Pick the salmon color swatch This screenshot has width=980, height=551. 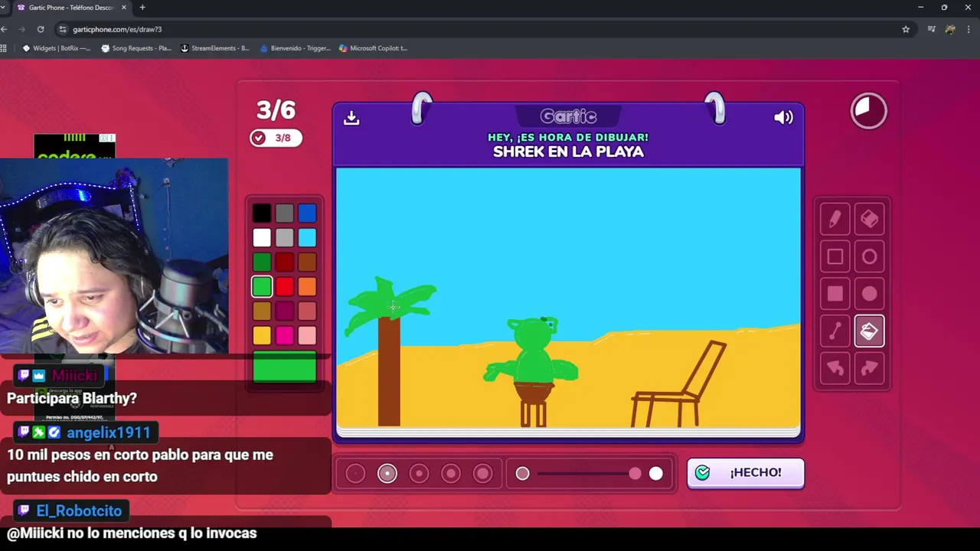click(307, 311)
